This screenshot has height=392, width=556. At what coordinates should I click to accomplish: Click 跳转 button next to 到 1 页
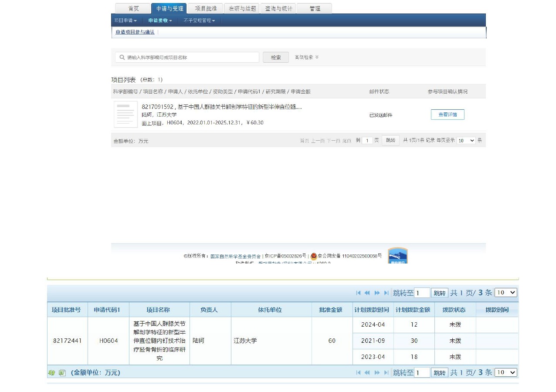pyautogui.click(x=390, y=140)
